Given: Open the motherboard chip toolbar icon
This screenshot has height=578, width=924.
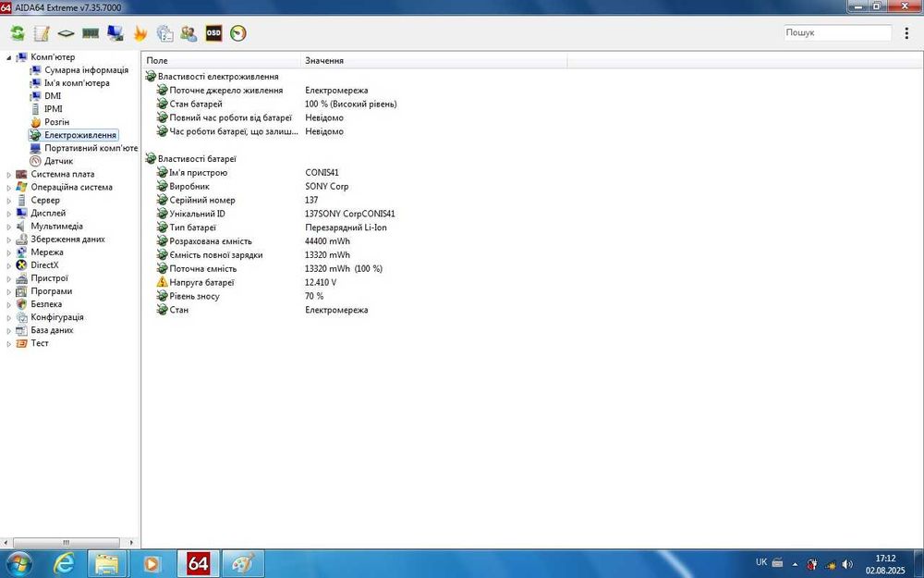Looking at the screenshot, I should pos(66,33).
